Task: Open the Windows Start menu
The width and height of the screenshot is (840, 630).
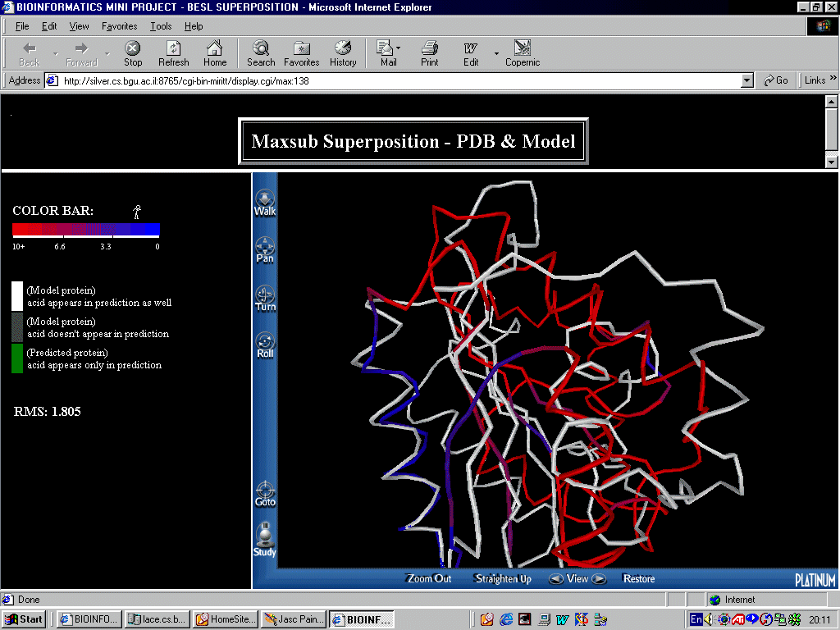Action: click(23, 619)
